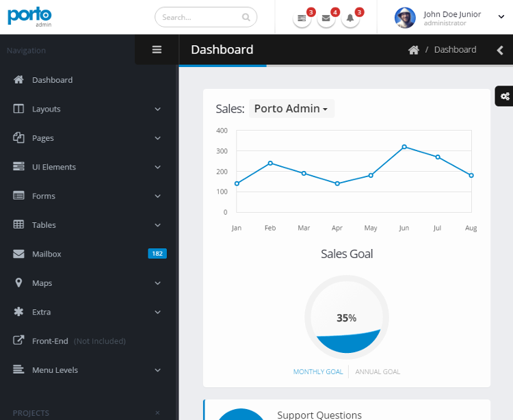Click the Pages menu label
513x420 pixels.
43,138
